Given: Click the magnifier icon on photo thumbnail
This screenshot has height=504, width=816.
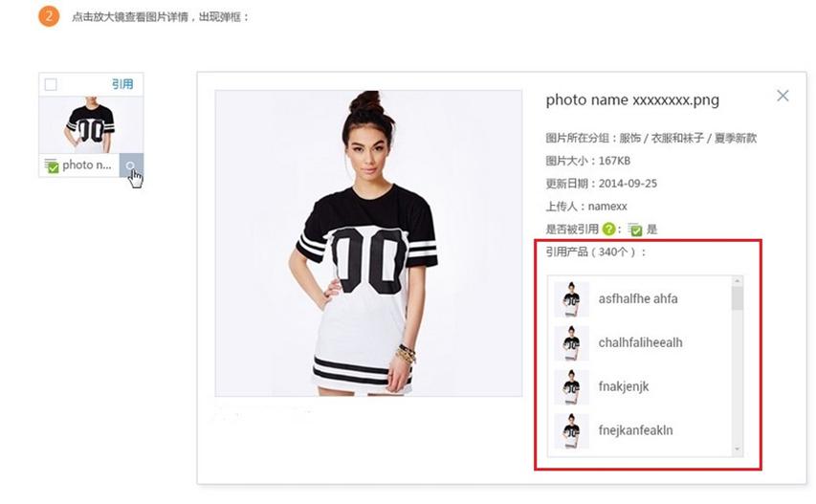Looking at the screenshot, I should point(131,165).
